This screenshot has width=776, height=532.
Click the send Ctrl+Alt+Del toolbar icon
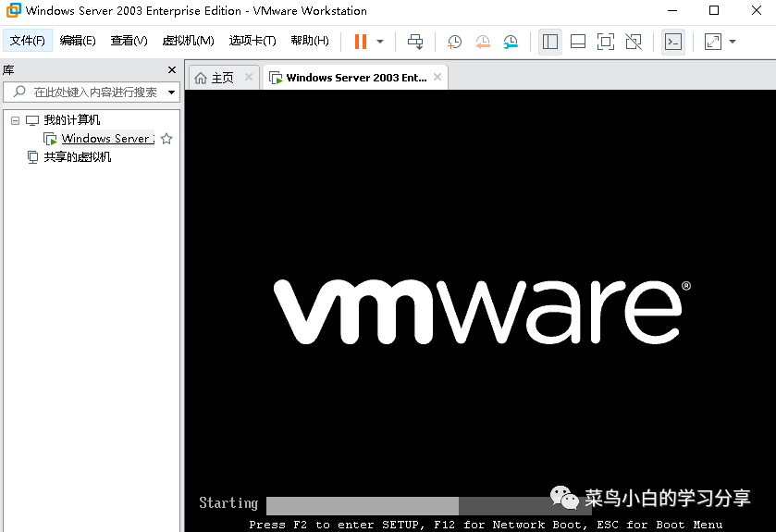coord(415,42)
